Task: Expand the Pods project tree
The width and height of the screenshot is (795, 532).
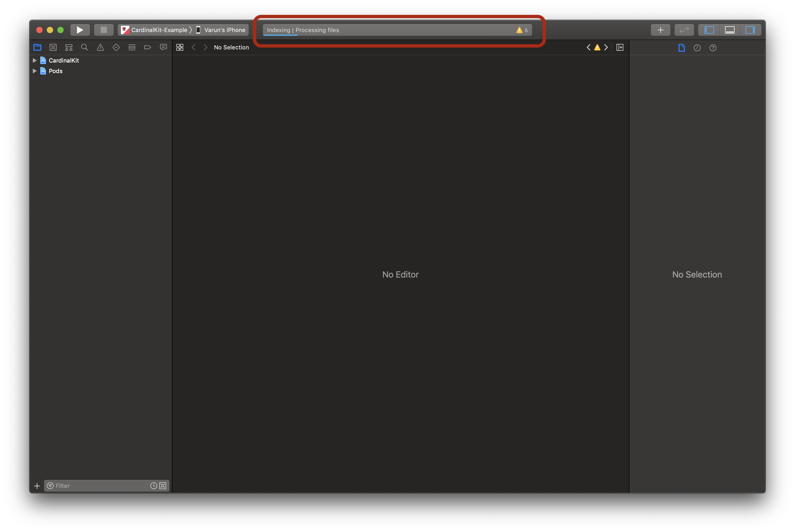Action: (35, 71)
